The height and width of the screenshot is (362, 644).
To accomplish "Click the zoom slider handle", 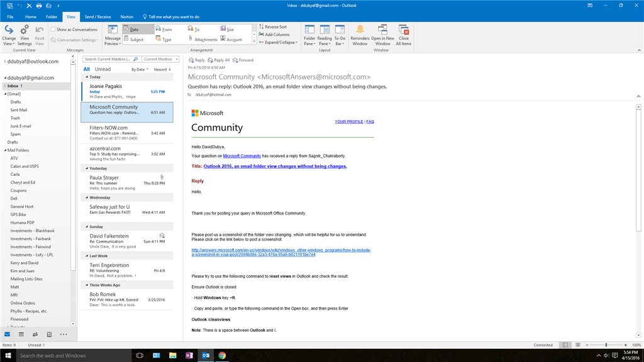I will [606, 345].
